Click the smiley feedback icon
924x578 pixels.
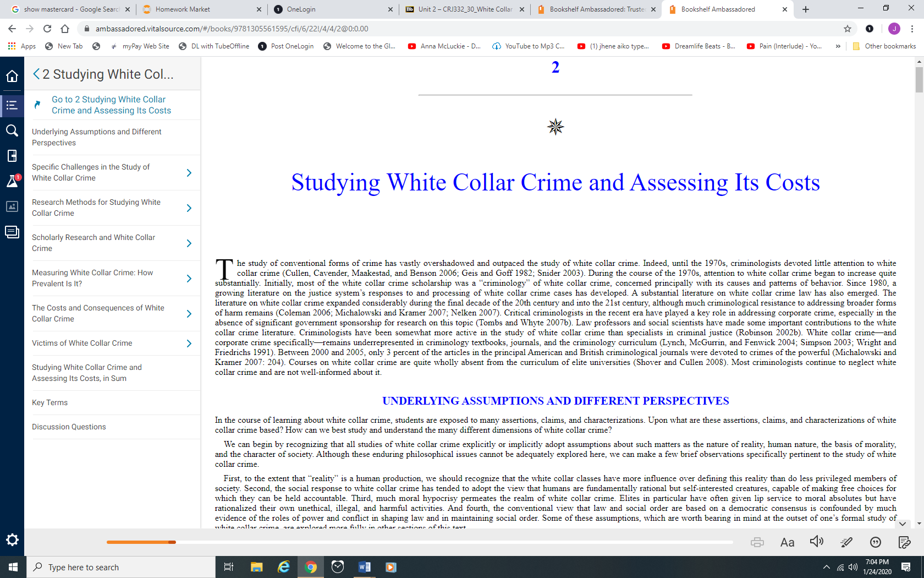pos(876,542)
